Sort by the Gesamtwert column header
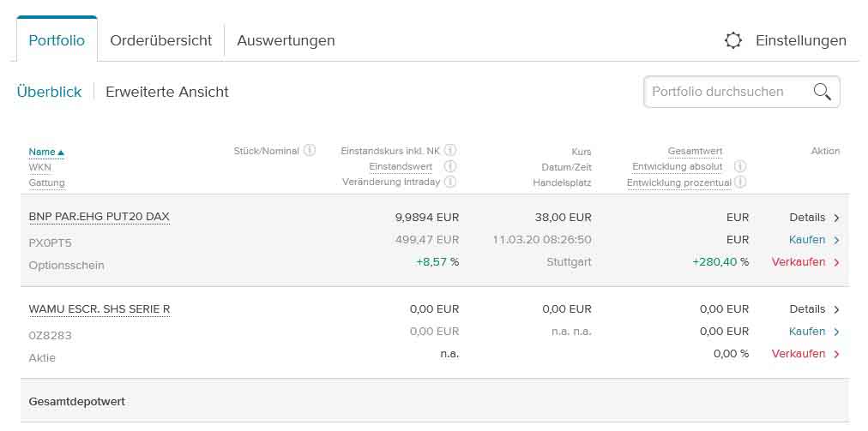This screenshot has height=431, width=868. [695, 152]
